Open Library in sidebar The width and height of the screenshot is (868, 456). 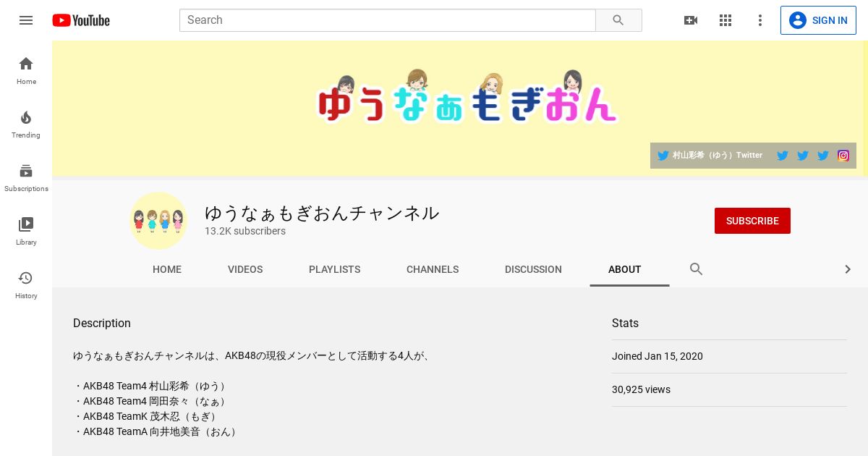coord(26,232)
